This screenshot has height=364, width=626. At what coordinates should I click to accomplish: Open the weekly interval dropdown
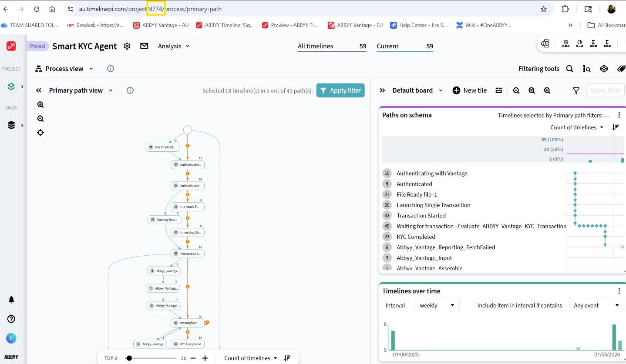point(437,305)
